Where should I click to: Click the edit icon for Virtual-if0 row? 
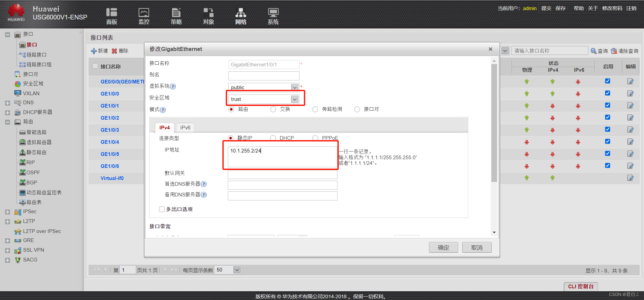pos(630,178)
